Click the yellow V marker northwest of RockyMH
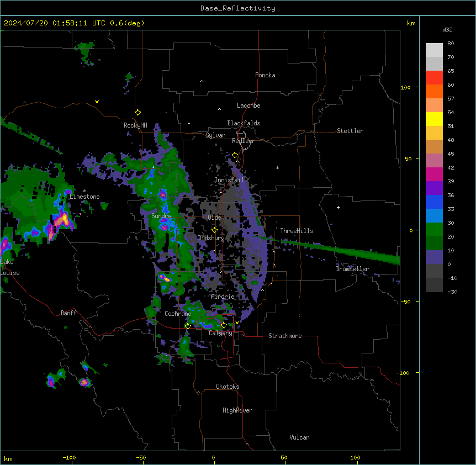The height and width of the screenshot is (465, 476). point(97,102)
